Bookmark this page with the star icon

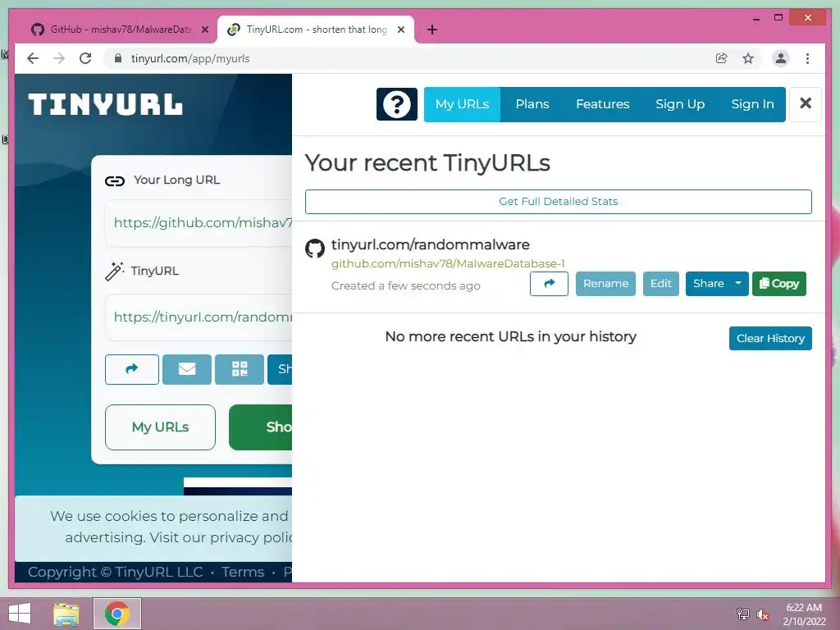[x=748, y=58]
